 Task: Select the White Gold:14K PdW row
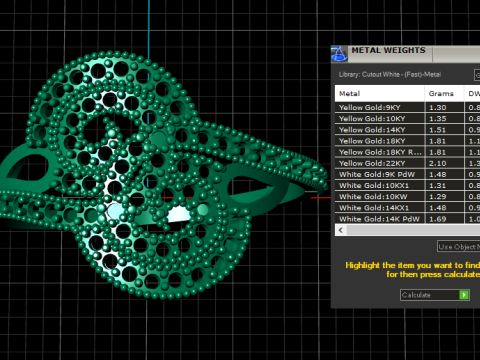[407, 219]
